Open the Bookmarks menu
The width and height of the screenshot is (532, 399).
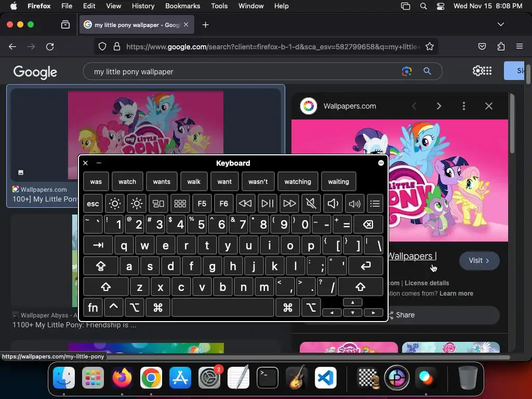(182, 6)
